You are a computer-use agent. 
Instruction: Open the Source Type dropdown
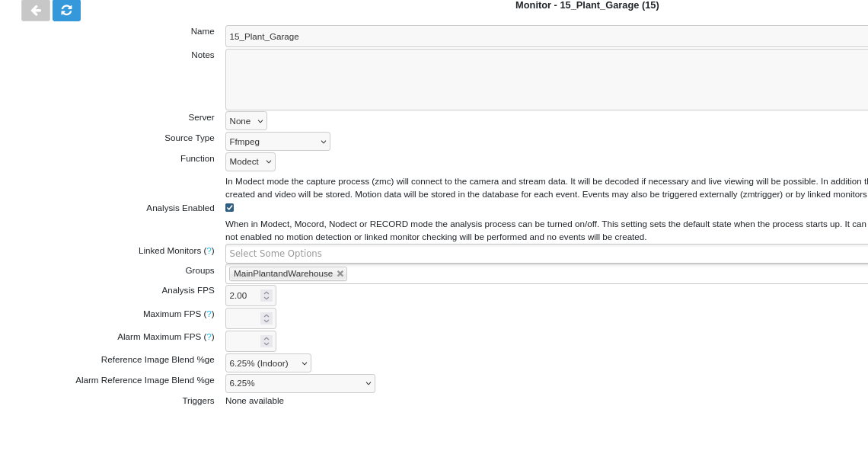(x=277, y=141)
